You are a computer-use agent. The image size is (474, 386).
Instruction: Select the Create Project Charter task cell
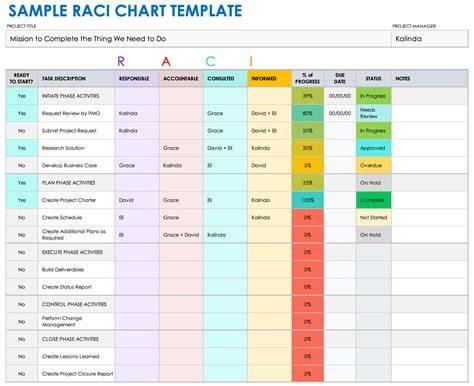tap(77, 200)
